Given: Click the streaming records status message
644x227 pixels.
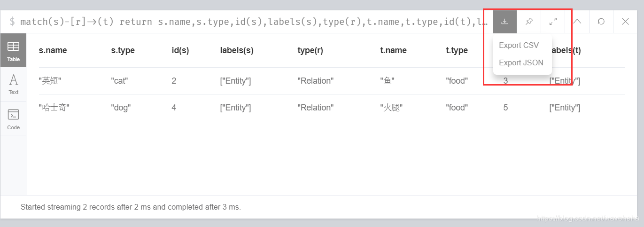Looking at the screenshot, I should click(131, 207).
